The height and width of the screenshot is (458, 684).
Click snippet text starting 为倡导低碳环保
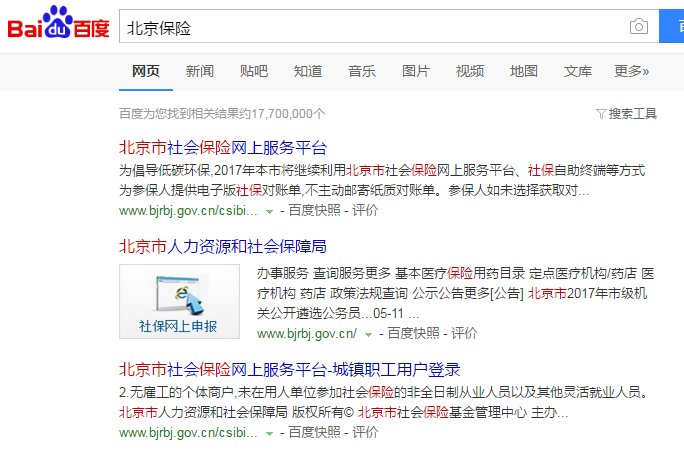coord(382,180)
